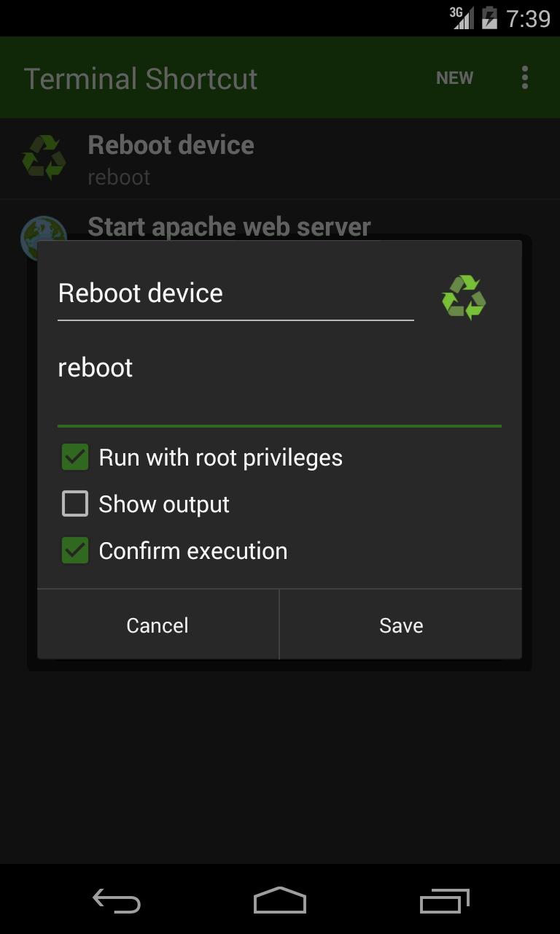The image size is (560, 934).
Task: Open the three-dot overflow menu
Action: pyautogui.click(x=525, y=78)
